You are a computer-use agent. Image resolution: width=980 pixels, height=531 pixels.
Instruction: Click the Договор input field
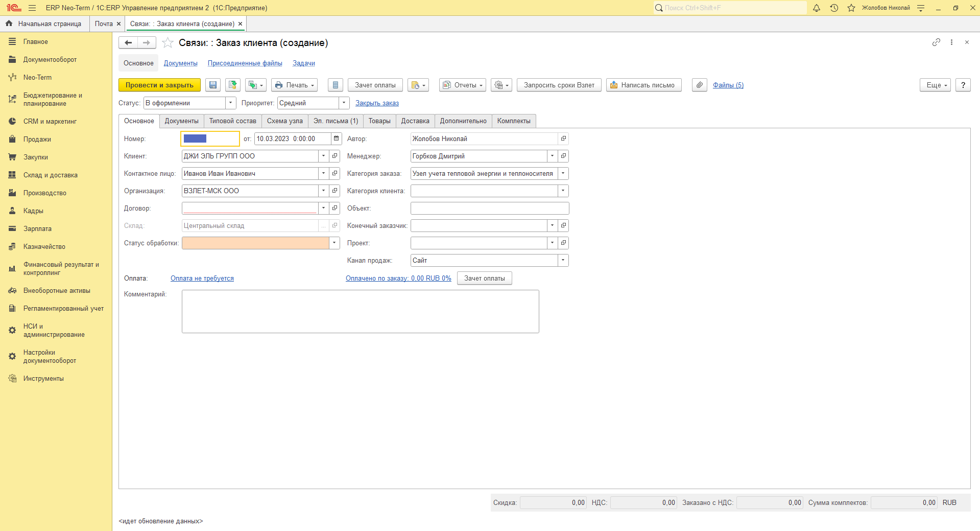click(x=250, y=208)
